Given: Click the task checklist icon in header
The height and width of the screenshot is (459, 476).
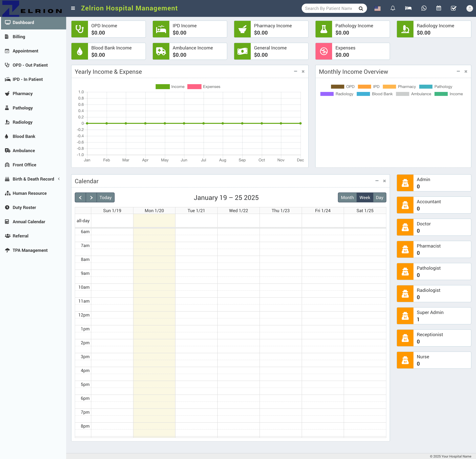Looking at the screenshot, I should coord(453,8).
